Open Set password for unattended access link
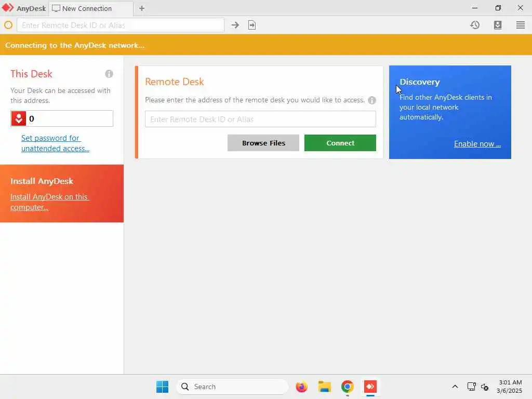Viewport: 532px width, 399px height. 55,143
